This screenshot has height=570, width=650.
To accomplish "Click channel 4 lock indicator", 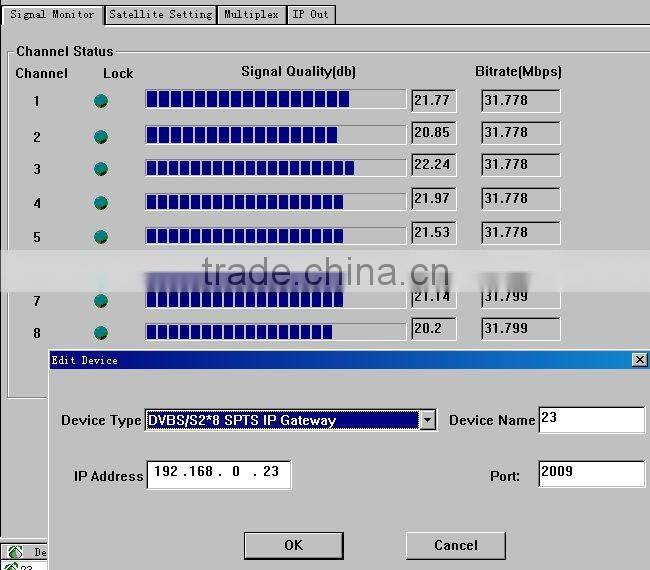I will point(101,203).
